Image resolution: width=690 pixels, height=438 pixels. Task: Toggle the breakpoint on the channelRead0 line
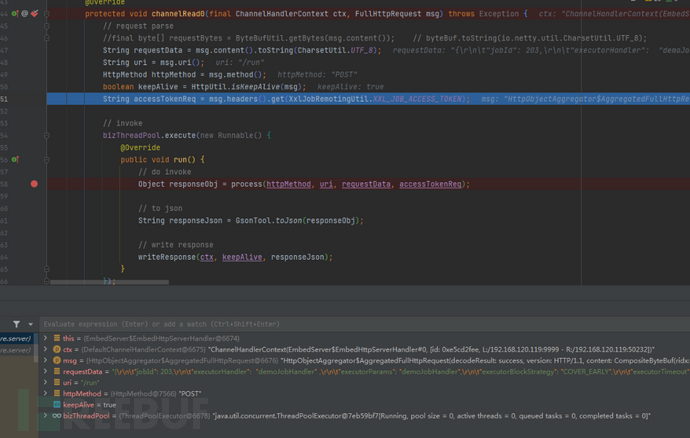[34, 14]
